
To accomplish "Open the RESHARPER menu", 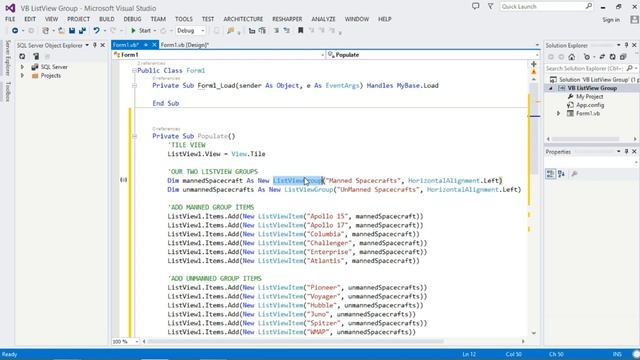I will (x=287, y=19).
